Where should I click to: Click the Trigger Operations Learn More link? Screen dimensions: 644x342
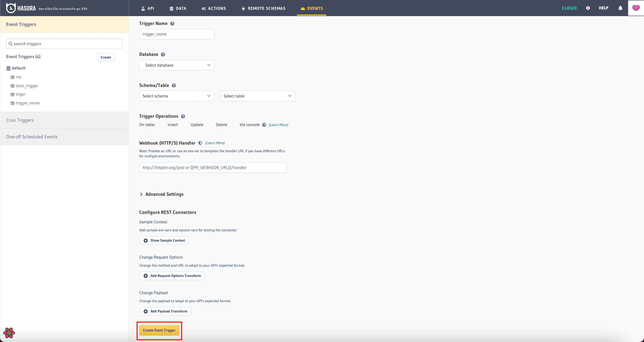[x=278, y=125]
